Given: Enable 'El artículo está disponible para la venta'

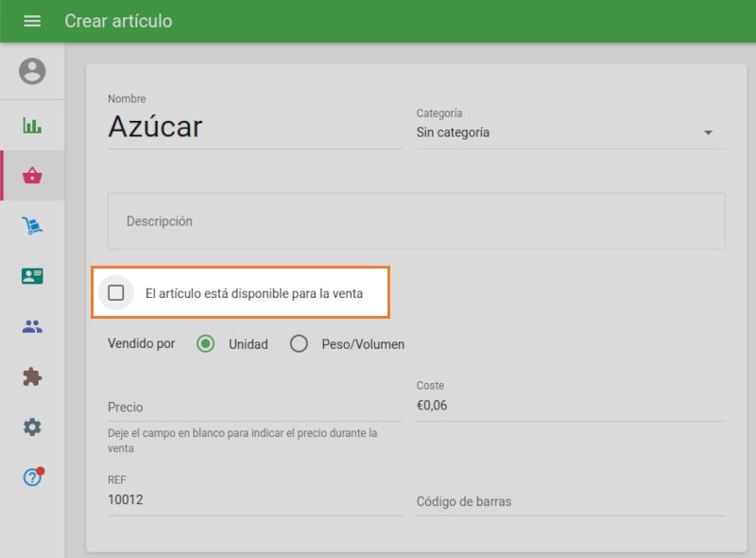Looking at the screenshot, I should pyautogui.click(x=116, y=293).
